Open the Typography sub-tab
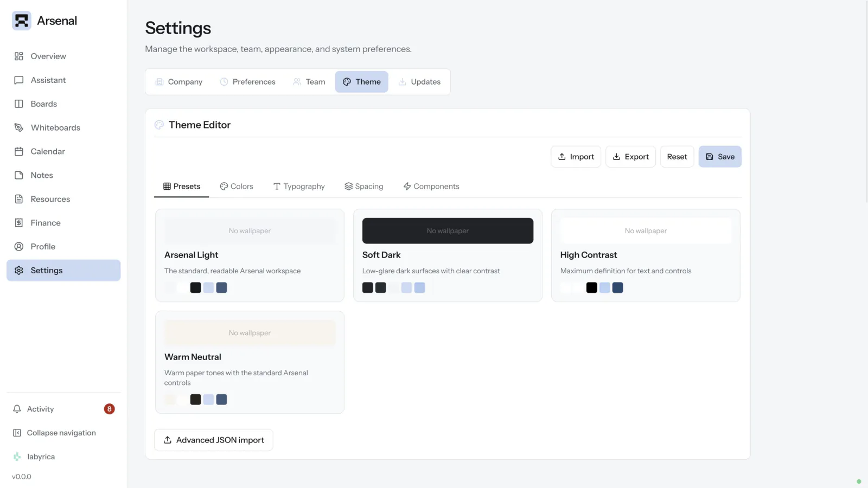Image resolution: width=868 pixels, height=488 pixels. (299, 187)
